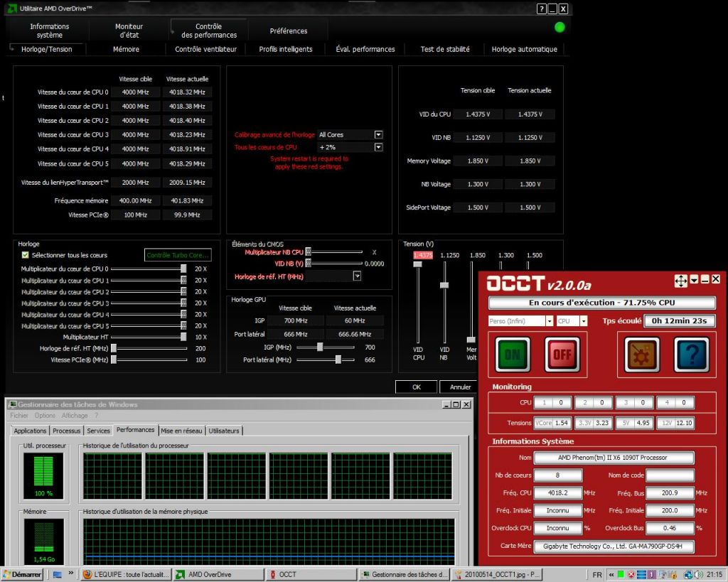This screenshot has height=582, width=728.
Task: Click the red OFF button in OCCT
Action: click(x=562, y=355)
